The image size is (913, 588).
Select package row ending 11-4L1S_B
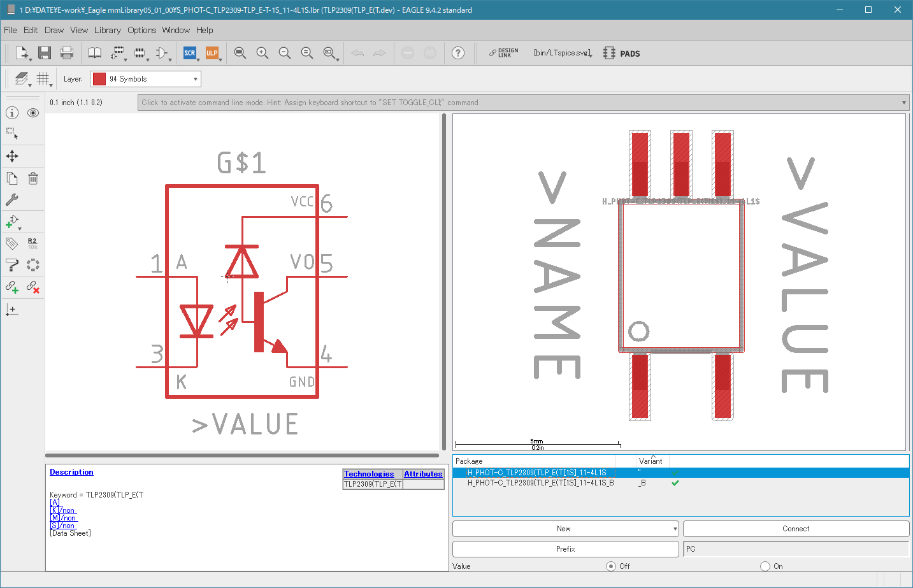(680, 483)
